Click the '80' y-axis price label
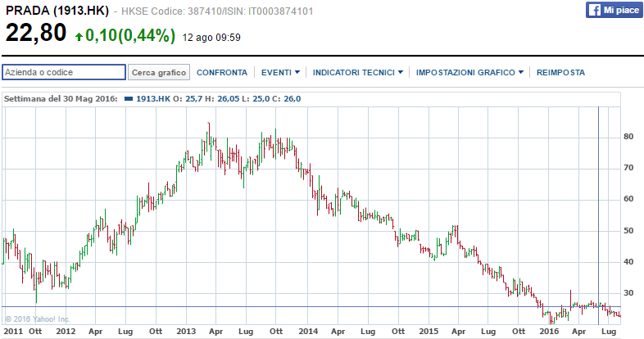Image resolution: width=644 pixels, height=339 pixels. tap(628, 137)
